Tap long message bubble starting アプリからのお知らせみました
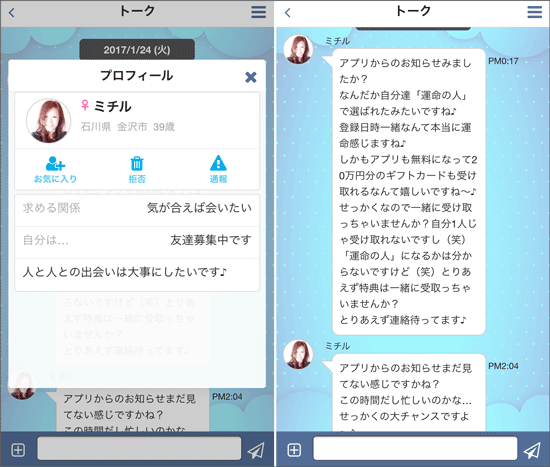550x467 pixels. 409,192
